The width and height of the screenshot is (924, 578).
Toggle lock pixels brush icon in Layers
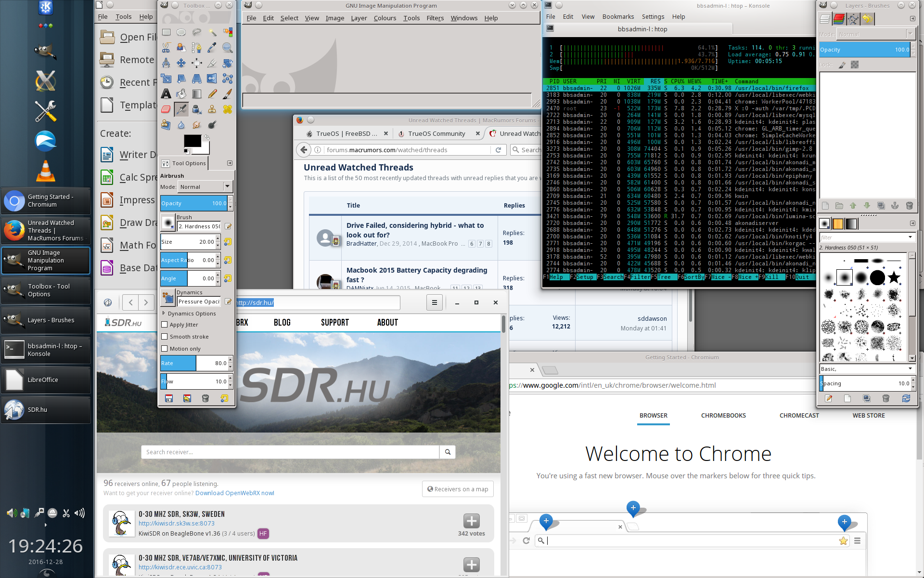pos(842,65)
